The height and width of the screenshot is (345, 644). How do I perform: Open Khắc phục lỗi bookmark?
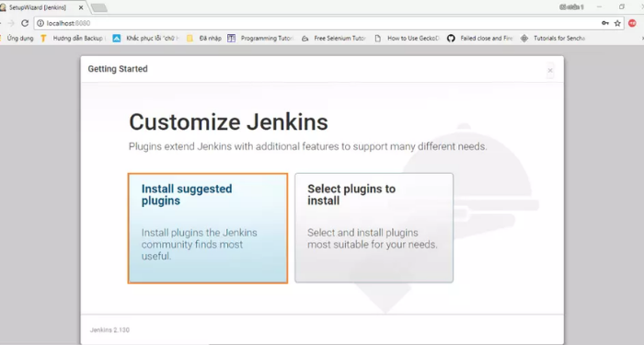coord(145,39)
